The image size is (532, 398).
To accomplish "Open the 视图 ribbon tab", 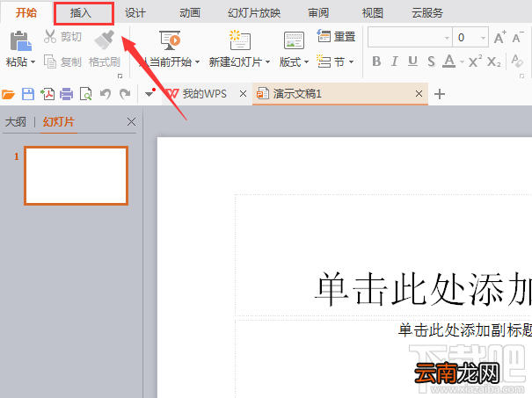I will pos(373,13).
